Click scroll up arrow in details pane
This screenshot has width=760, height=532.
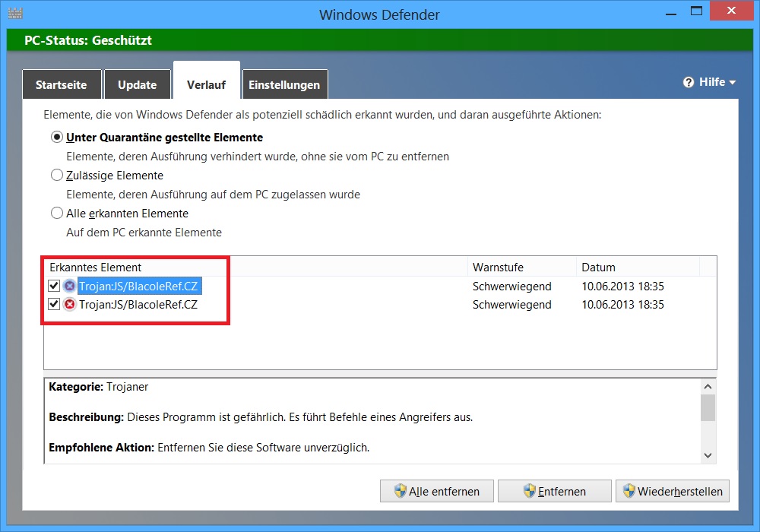[x=708, y=386]
